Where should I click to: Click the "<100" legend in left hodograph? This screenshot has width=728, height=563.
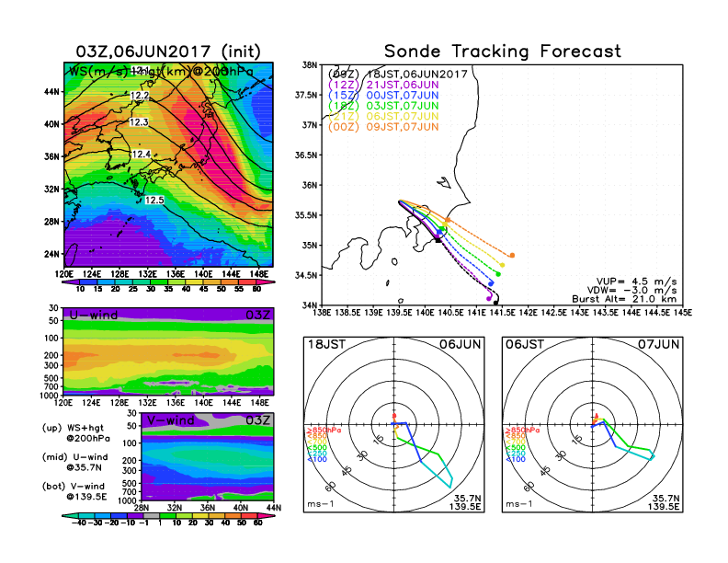pos(317,459)
